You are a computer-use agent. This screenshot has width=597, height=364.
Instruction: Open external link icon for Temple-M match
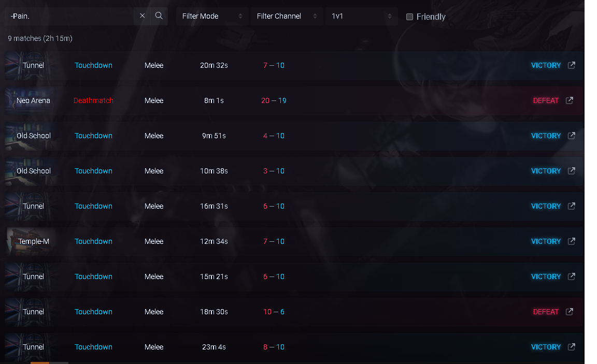(x=572, y=241)
